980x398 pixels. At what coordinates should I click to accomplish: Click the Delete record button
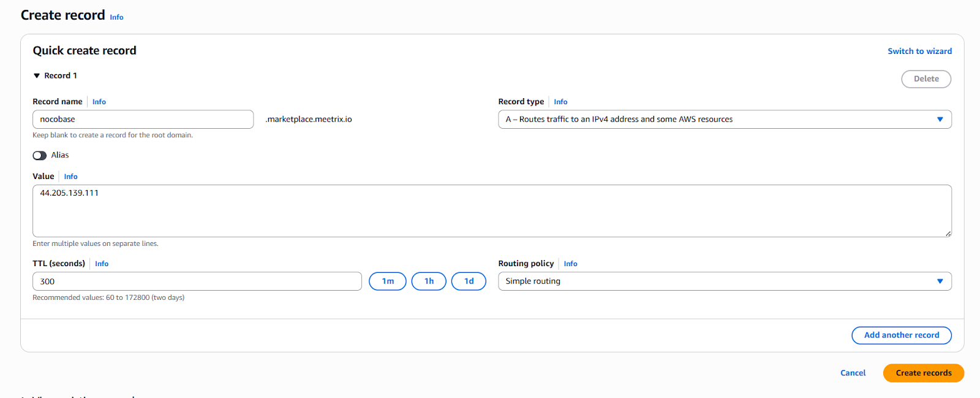click(926, 79)
